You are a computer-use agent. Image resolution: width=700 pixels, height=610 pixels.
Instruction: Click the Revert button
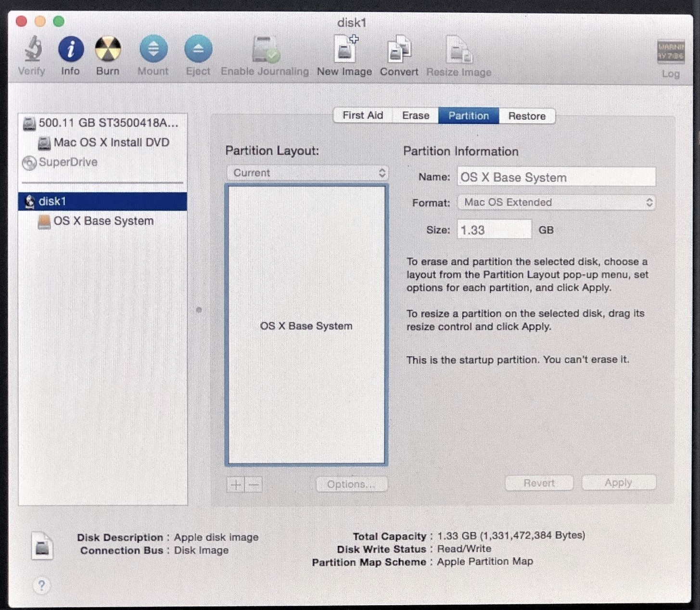tap(539, 483)
